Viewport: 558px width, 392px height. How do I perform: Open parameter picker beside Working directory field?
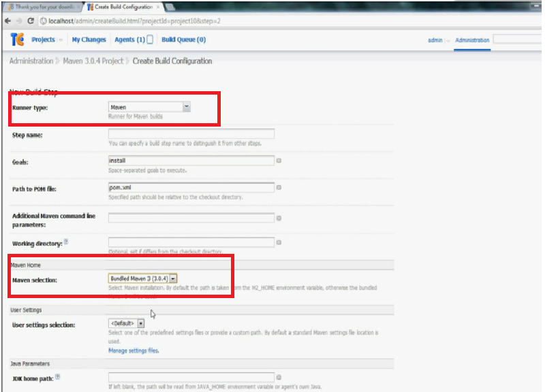point(279,242)
